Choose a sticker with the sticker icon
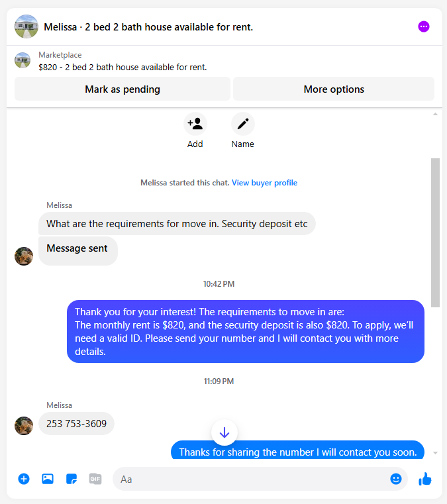Viewport: 447px width, 504px height. click(72, 479)
